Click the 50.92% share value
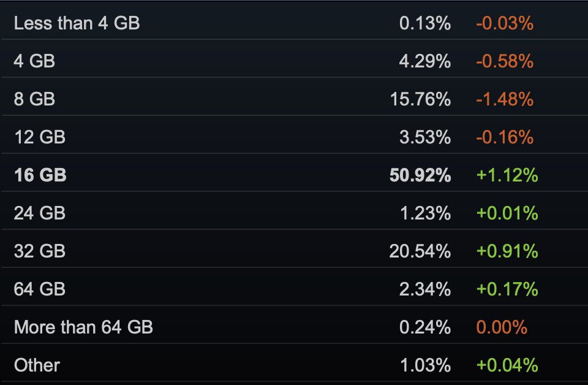 coord(420,175)
